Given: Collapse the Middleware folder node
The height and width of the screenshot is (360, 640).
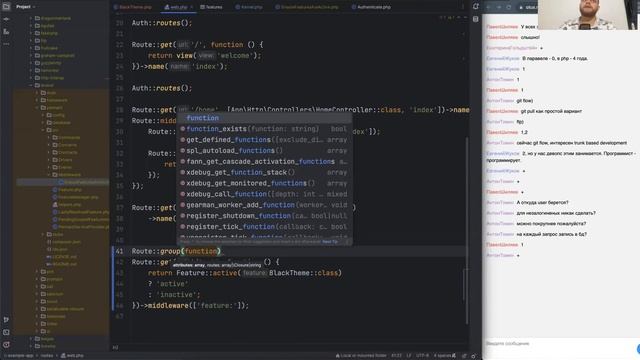Looking at the screenshot, I should coord(49,174).
